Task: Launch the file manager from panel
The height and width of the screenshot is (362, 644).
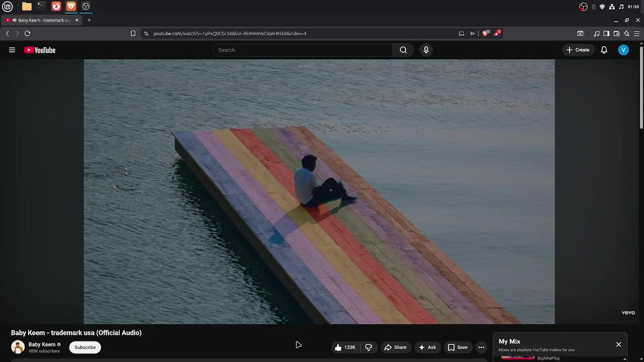Action: (27, 7)
